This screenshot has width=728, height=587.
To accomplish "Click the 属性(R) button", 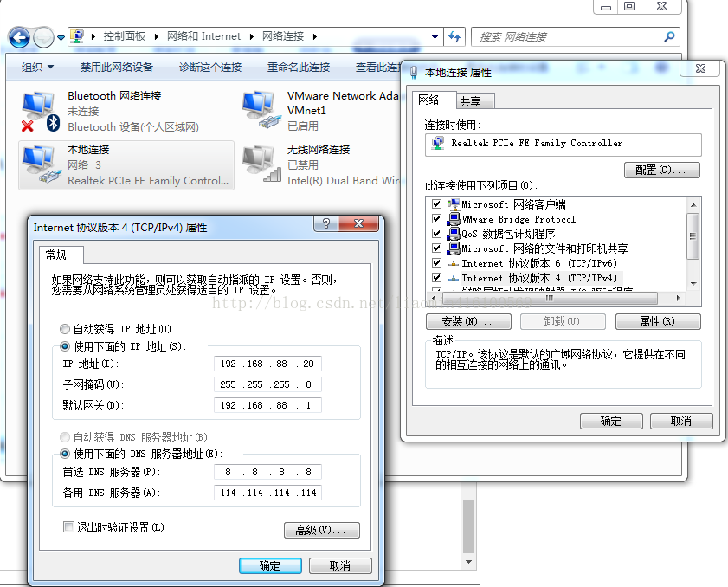I will [658, 321].
